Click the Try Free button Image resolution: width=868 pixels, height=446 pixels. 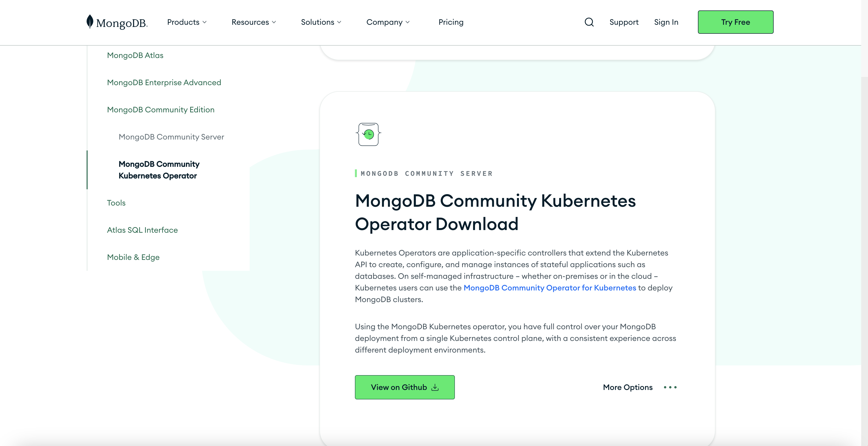coord(736,22)
